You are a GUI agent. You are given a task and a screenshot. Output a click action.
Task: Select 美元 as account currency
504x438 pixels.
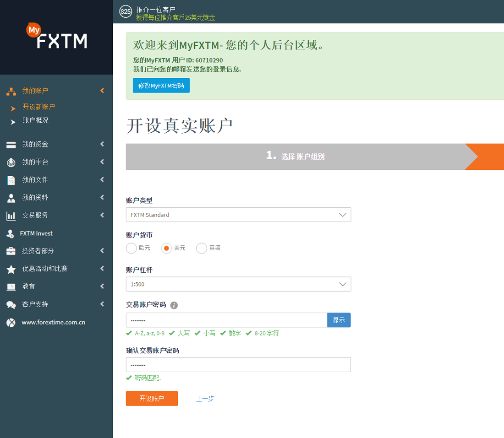point(166,248)
